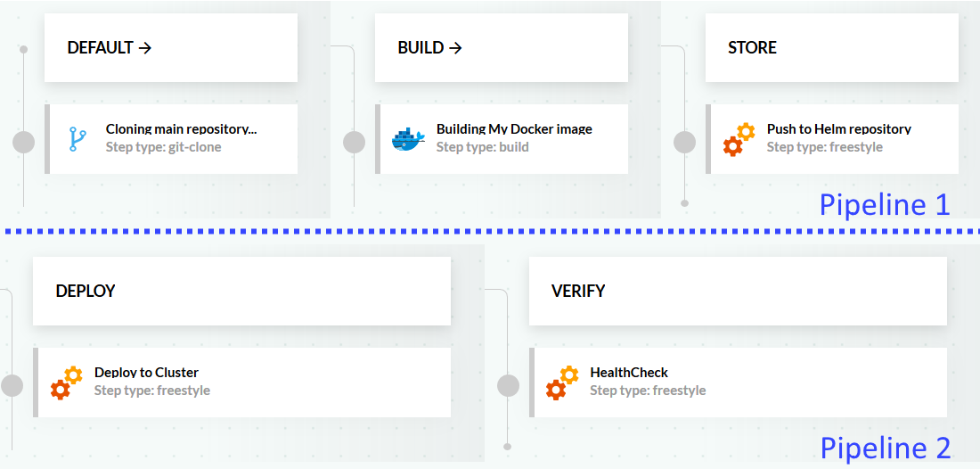
Task: Open the 'Cloning main repository...' step title
Action: (x=181, y=129)
